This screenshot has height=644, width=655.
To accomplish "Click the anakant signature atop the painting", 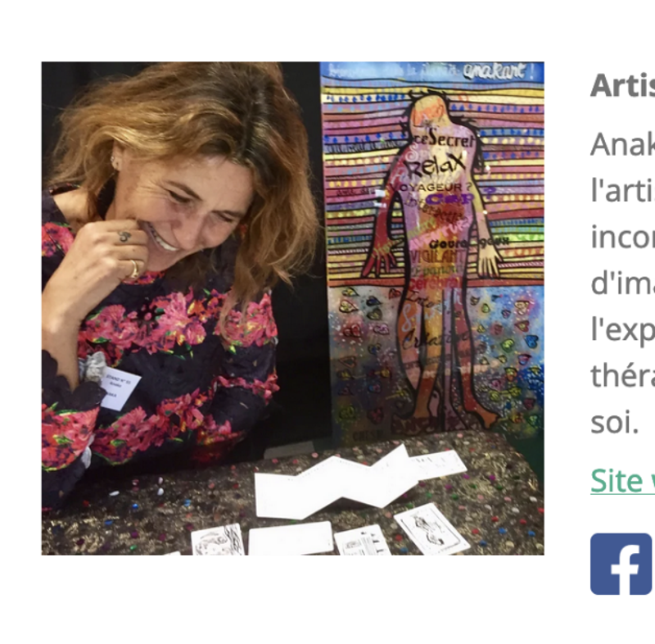I will (x=494, y=71).
